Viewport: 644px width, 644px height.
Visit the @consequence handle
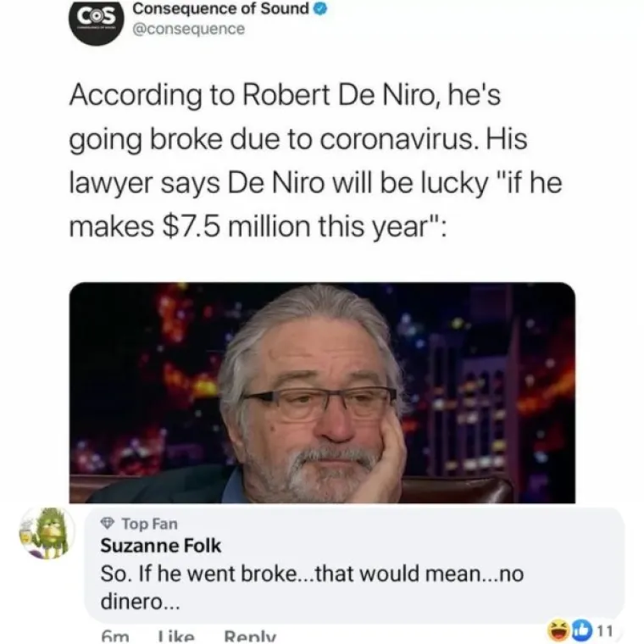point(188,29)
